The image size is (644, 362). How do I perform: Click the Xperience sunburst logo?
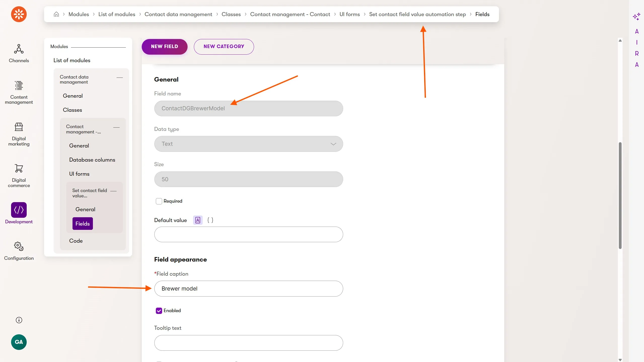point(19,14)
